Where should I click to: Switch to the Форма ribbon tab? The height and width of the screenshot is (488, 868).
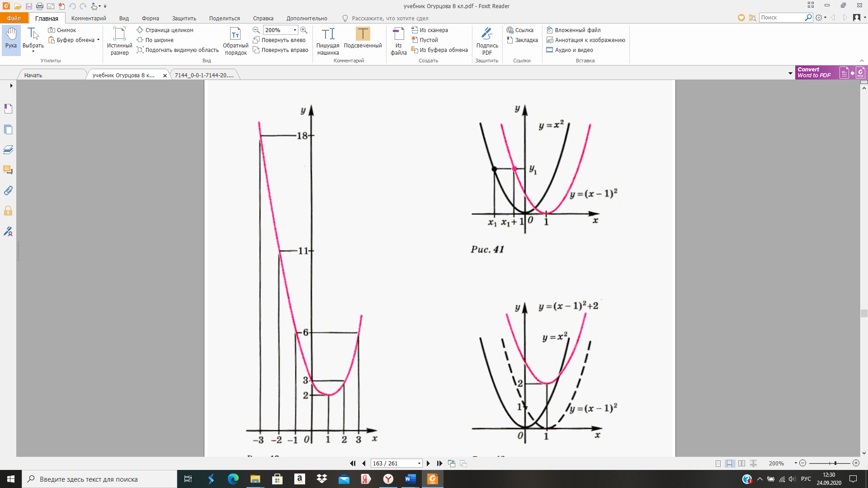pyautogui.click(x=150, y=18)
